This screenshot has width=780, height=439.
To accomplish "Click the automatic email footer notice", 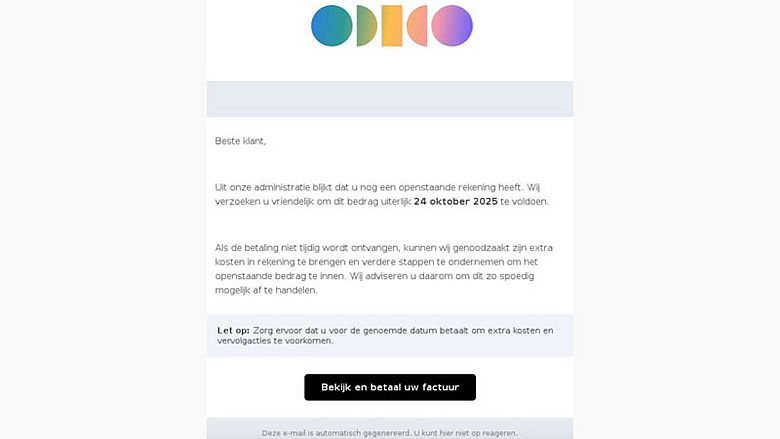I will pyautogui.click(x=390, y=433).
